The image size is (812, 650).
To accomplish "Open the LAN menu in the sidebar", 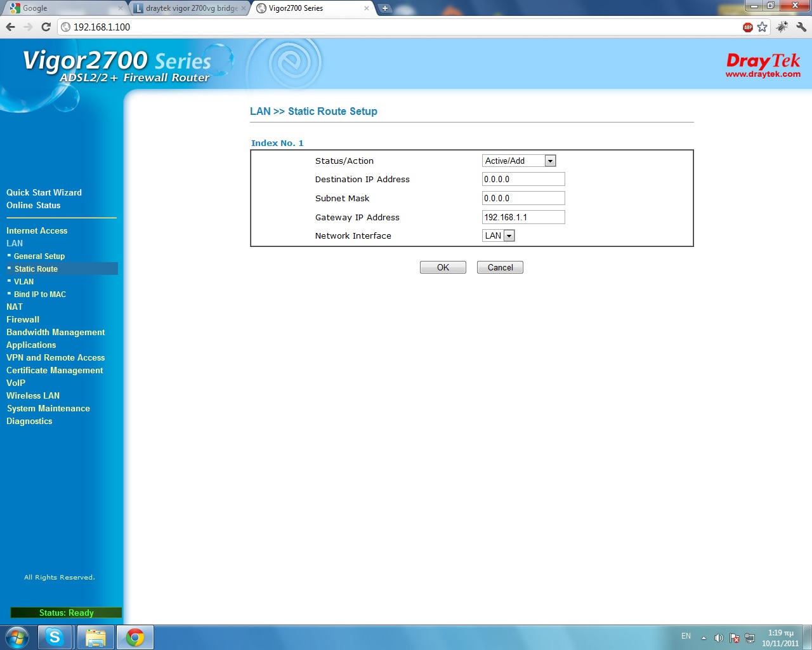I will coord(15,243).
